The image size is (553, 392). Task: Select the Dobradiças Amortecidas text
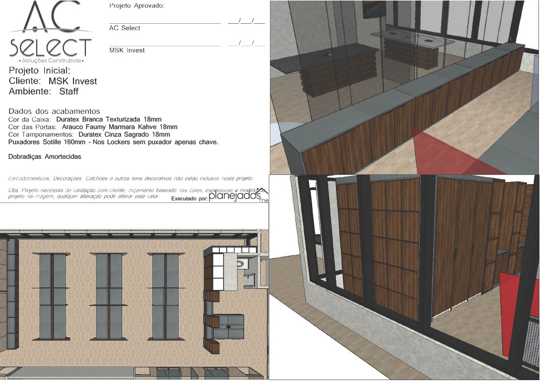(45, 157)
